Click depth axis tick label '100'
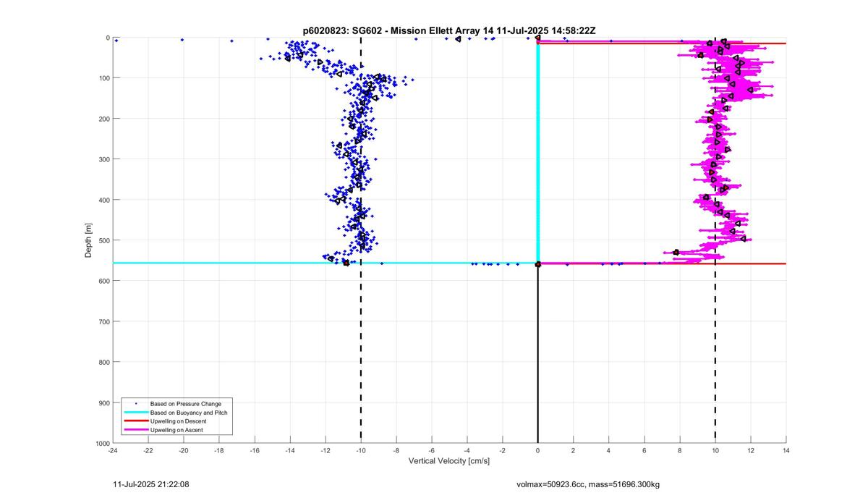The width and height of the screenshot is (868, 498). [104, 78]
